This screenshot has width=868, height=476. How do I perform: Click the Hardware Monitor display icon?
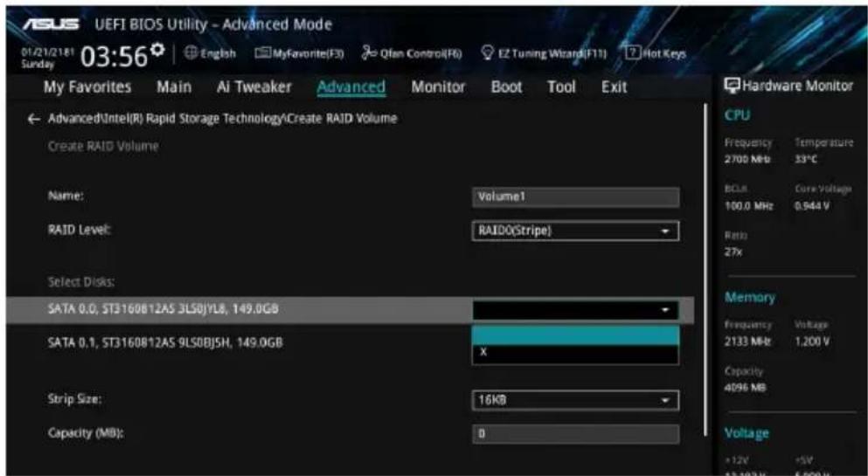pyautogui.click(x=733, y=86)
